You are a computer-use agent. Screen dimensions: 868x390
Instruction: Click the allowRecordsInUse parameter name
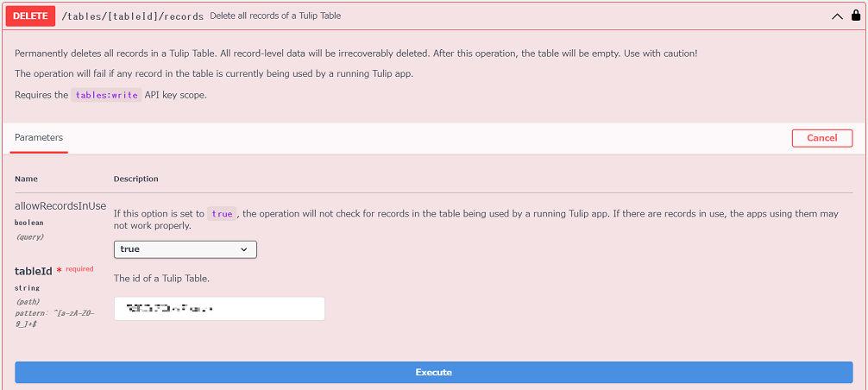pyautogui.click(x=60, y=206)
